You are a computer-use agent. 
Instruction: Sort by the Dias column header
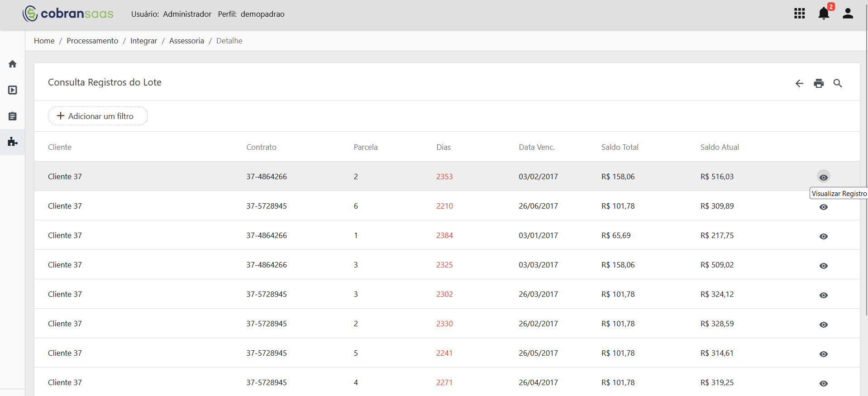tap(444, 147)
